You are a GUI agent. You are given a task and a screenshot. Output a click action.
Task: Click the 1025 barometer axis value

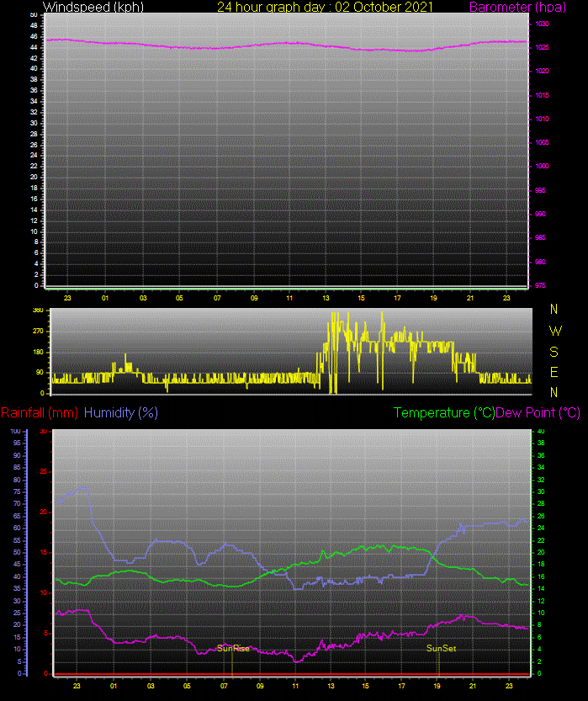pyautogui.click(x=542, y=47)
